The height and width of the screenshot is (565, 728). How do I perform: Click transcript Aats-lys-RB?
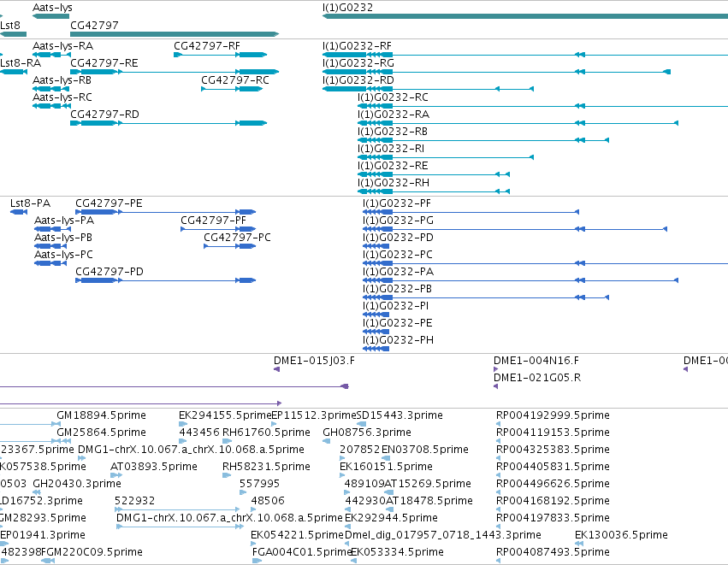(x=51, y=89)
